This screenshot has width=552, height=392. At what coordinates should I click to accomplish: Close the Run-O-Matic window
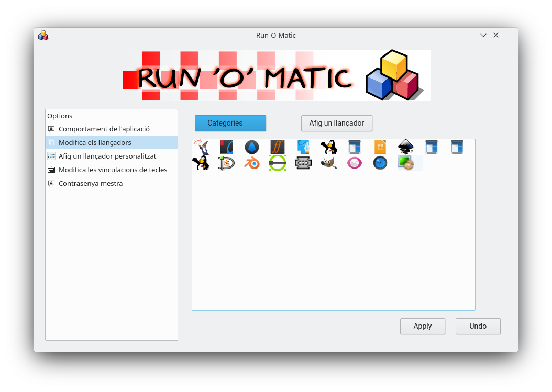[496, 35]
